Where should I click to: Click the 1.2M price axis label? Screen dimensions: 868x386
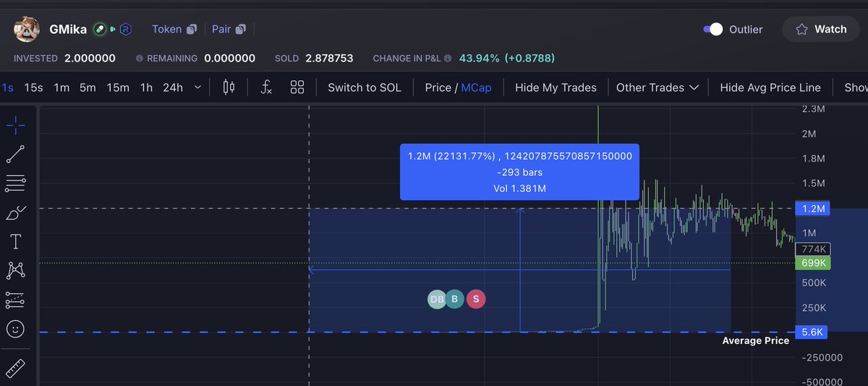813,209
